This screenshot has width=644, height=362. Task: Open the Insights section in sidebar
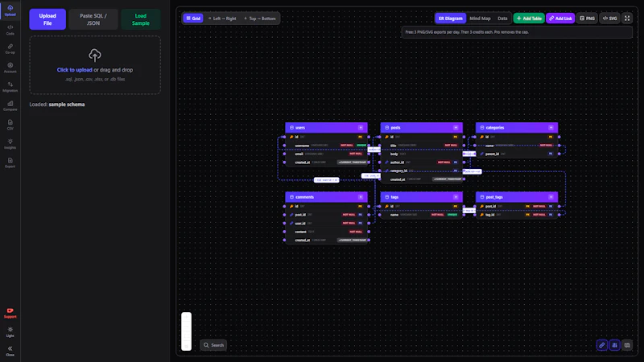coord(10,144)
